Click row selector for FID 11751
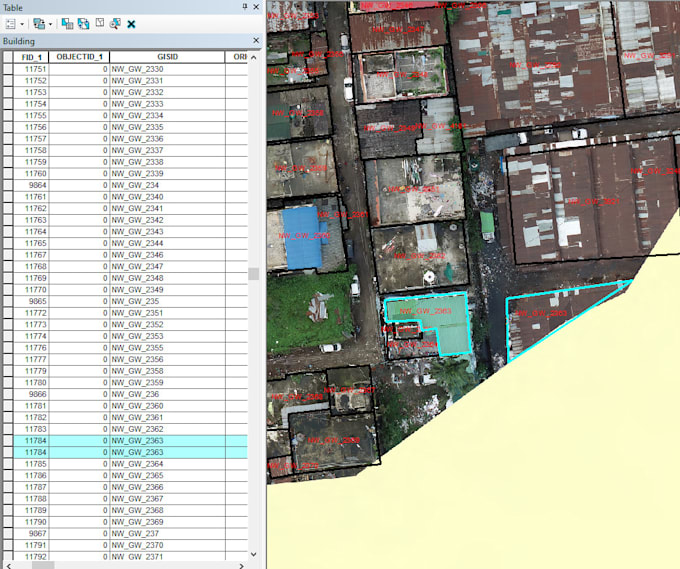Viewport: 680px width, 569px height. (x=8, y=69)
